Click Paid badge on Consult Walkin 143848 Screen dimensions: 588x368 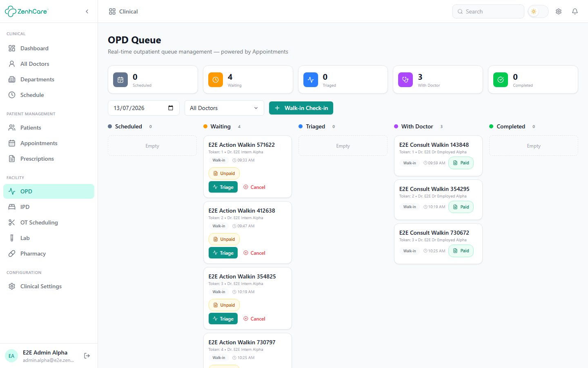click(461, 163)
